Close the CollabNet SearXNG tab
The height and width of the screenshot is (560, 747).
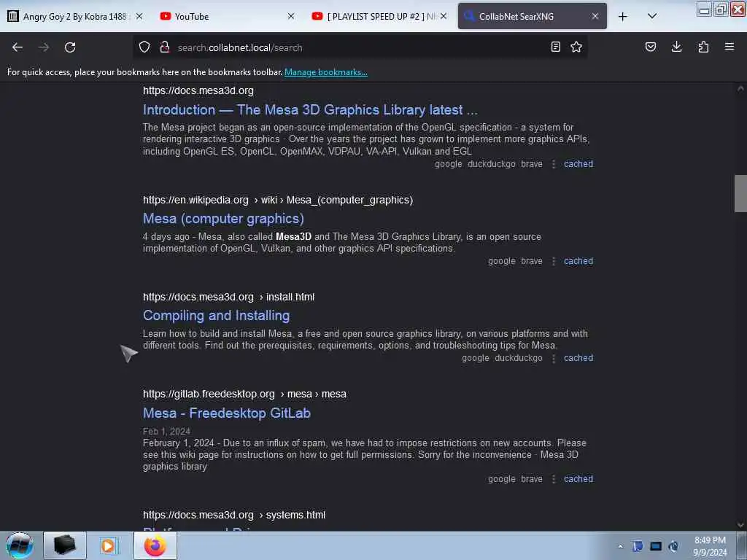(x=595, y=16)
